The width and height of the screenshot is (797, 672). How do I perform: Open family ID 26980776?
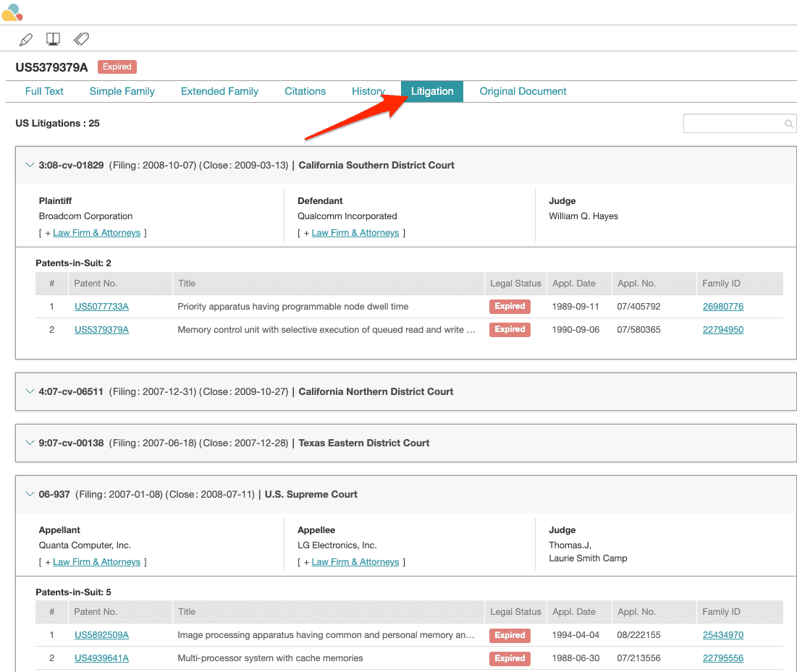pos(722,306)
